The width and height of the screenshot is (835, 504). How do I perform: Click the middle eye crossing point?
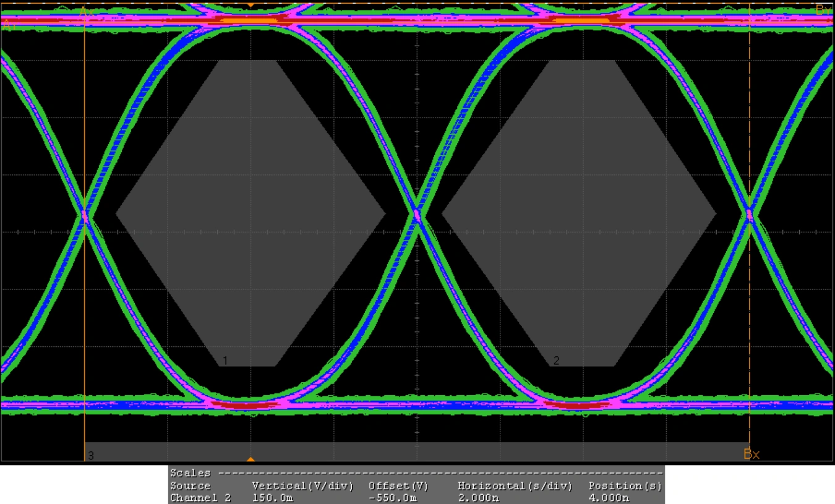(x=417, y=215)
